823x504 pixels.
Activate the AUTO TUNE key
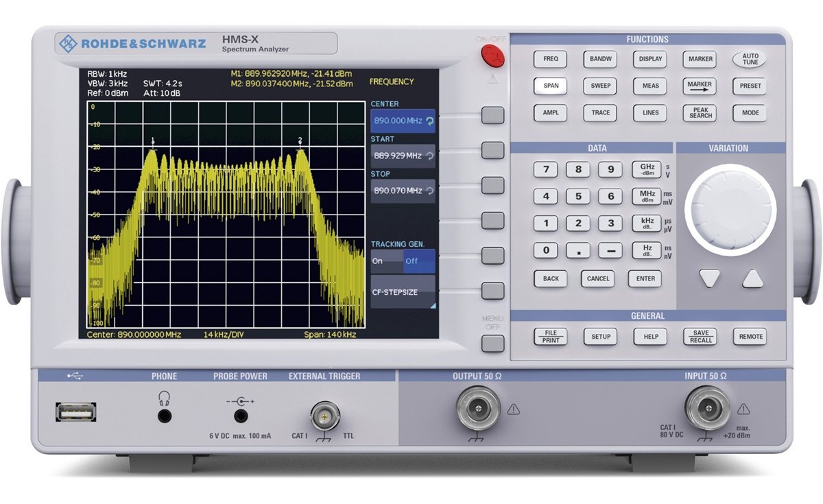click(750, 59)
